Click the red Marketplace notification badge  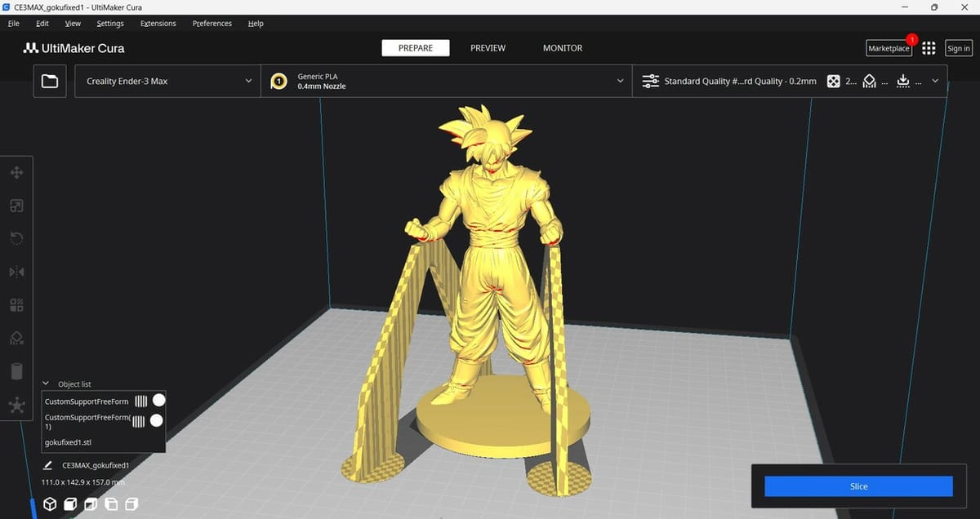(x=911, y=39)
